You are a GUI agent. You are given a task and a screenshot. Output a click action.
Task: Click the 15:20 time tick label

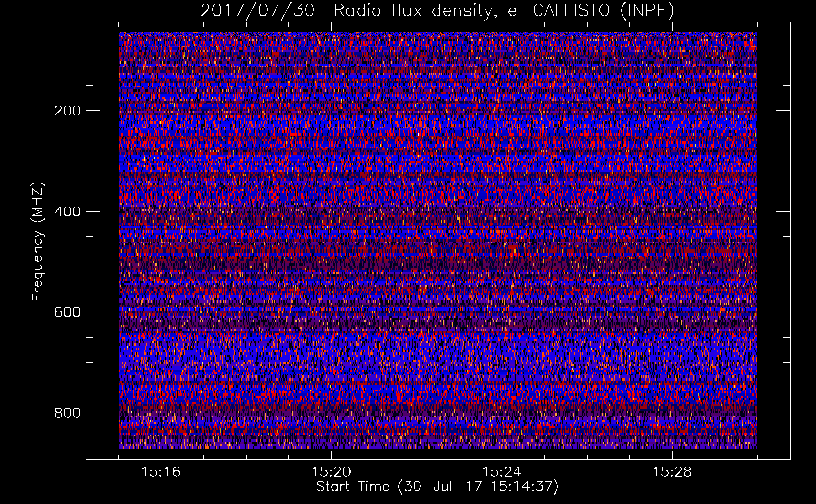click(x=331, y=472)
